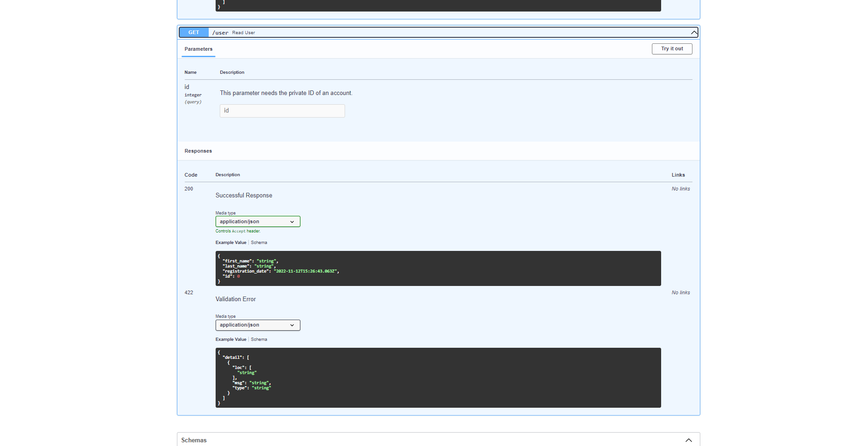Click the No links label beside 200 response
The image size is (868, 446).
[x=680, y=189]
